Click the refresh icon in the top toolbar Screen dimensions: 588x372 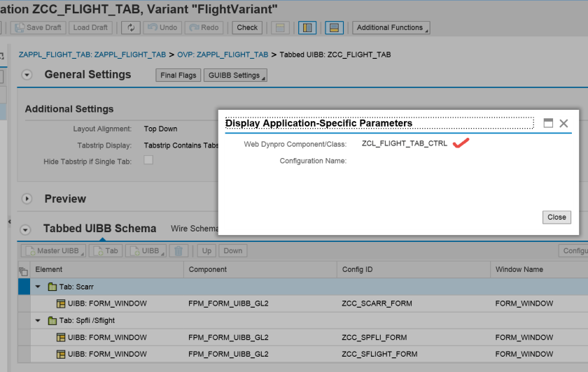click(130, 28)
